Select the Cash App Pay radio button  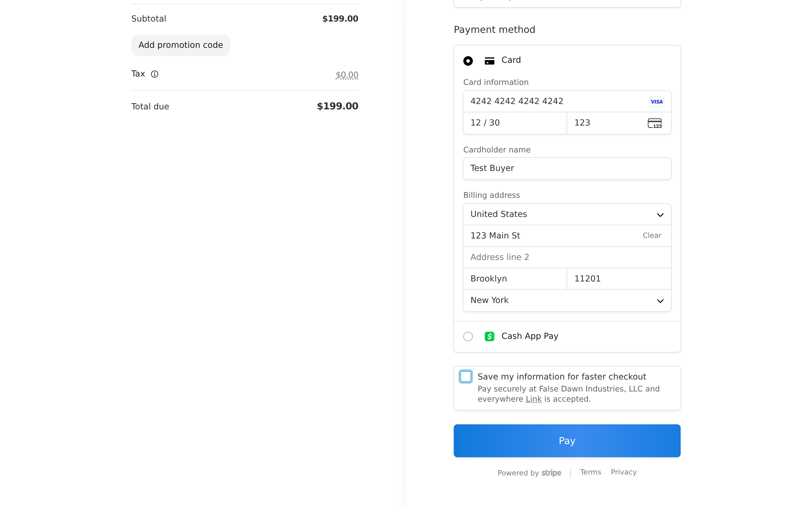click(x=468, y=336)
